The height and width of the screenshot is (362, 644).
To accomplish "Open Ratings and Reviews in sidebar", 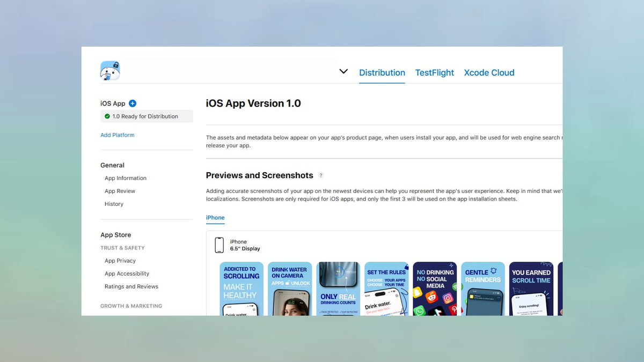I will (131, 286).
